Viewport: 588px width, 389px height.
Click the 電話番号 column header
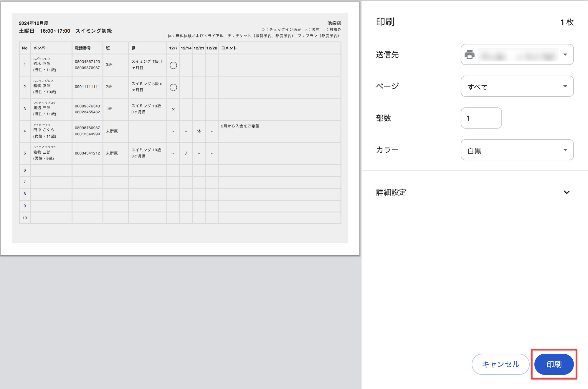[x=83, y=48]
